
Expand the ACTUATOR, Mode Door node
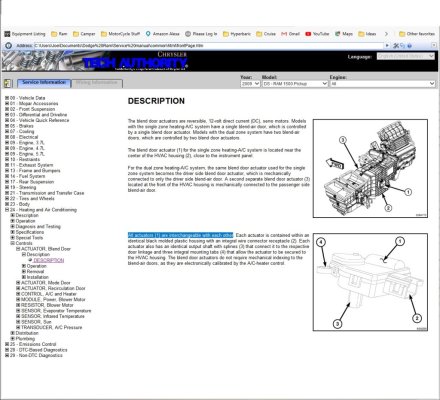pos(18,283)
